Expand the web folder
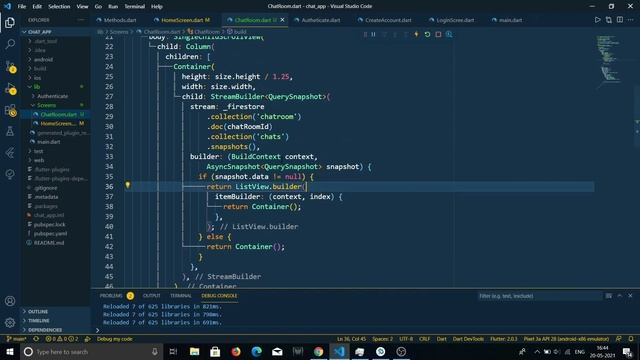The width and height of the screenshot is (640, 360). tap(56, 160)
